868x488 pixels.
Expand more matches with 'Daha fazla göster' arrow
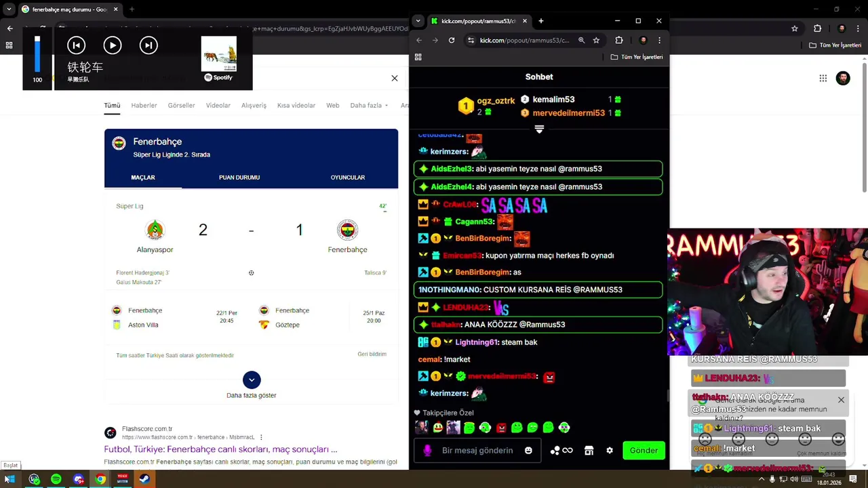click(x=252, y=380)
